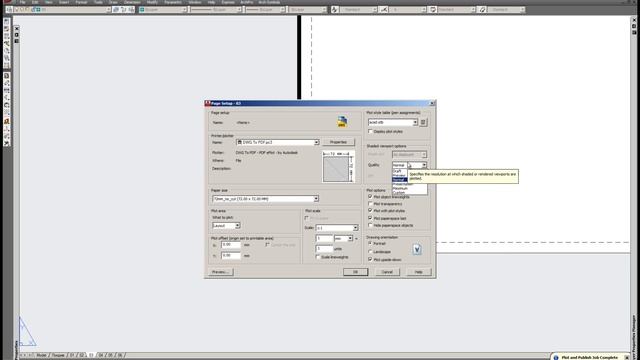Toggle Plot with plot styles checkbox
The image size is (640, 360).
point(371,211)
